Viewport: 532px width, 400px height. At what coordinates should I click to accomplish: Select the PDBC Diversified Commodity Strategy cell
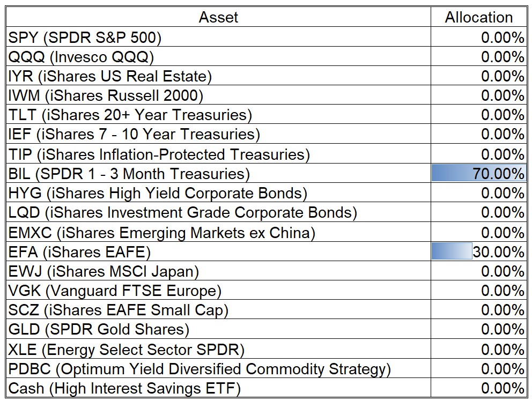click(x=199, y=369)
